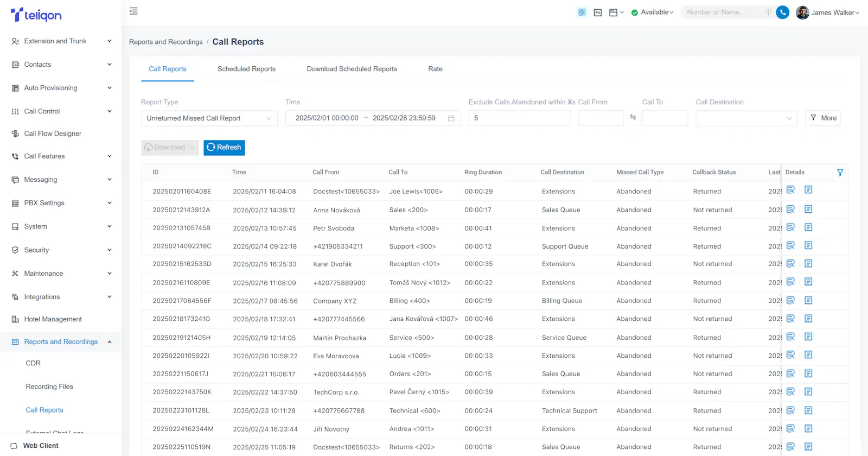The height and width of the screenshot is (456, 868).
Task: Open the Report Type dropdown
Action: point(209,118)
